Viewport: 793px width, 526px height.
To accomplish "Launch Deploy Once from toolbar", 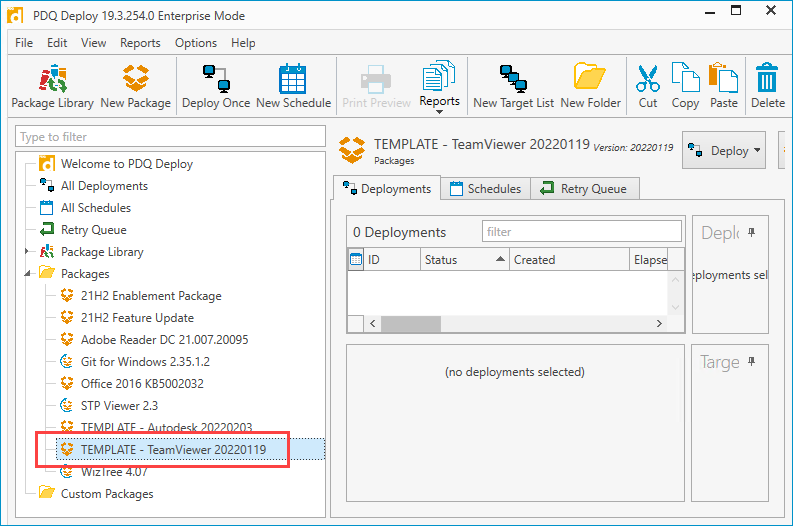I will pyautogui.click(x=216, y=86).
